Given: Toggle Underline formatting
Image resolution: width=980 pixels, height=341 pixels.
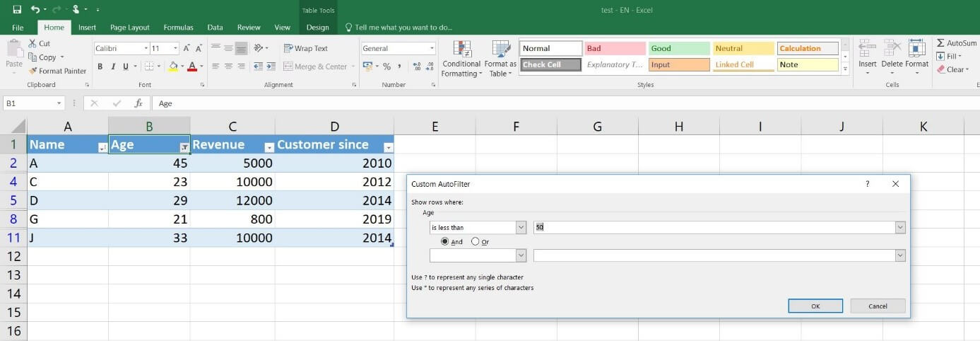Looking at the screenshot, I should click(x=126, y=67).
